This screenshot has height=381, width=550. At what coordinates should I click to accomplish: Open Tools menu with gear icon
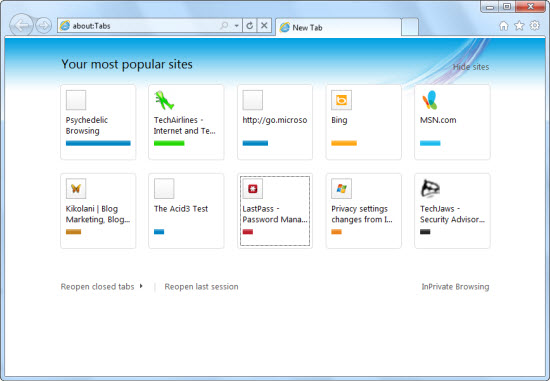point(535,26)
